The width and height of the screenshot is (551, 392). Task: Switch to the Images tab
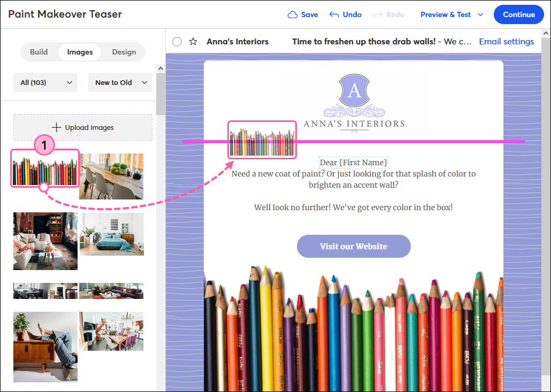point(80,52)
